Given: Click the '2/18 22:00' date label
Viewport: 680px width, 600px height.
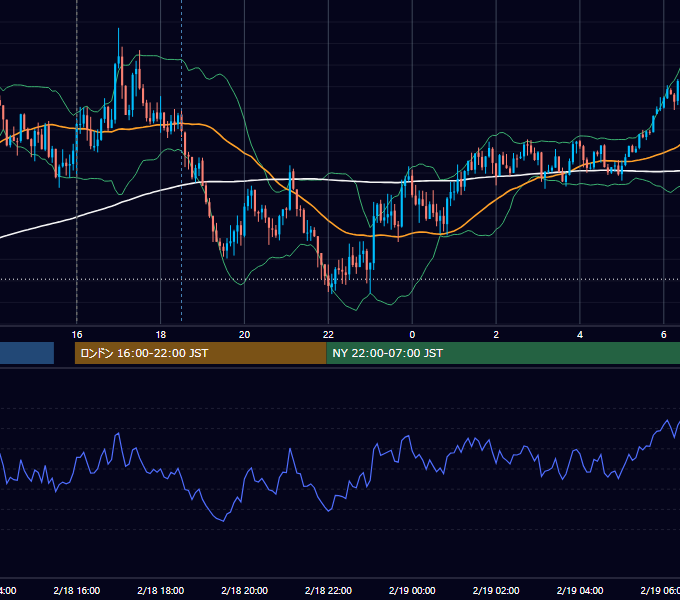Looking at the screenshot, I should tap(328, 590).
